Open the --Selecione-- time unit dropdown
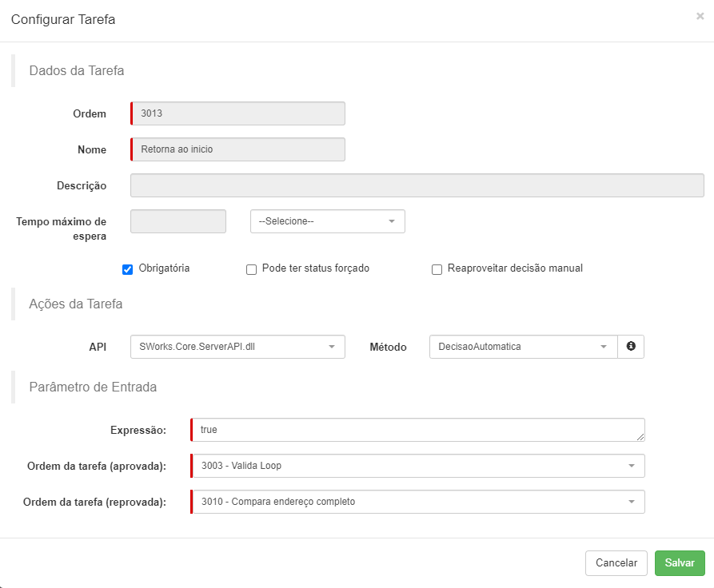 pos(327,221)
